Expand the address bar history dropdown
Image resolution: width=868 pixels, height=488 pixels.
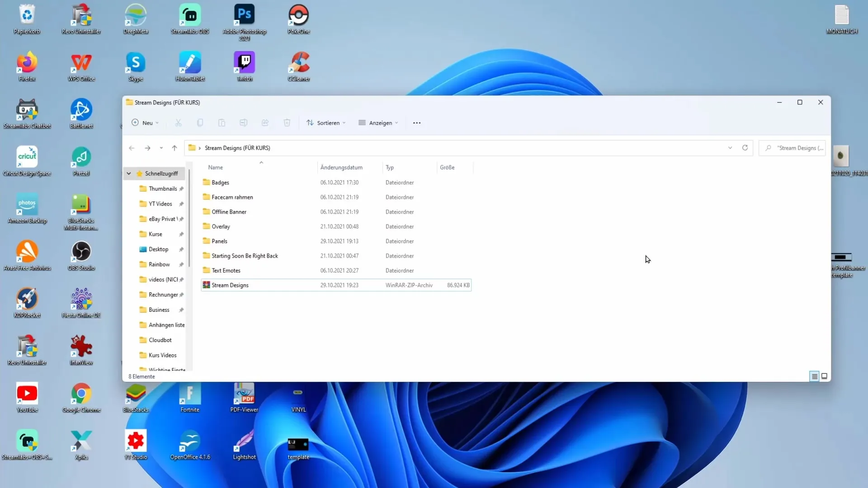tap(730, 148)
